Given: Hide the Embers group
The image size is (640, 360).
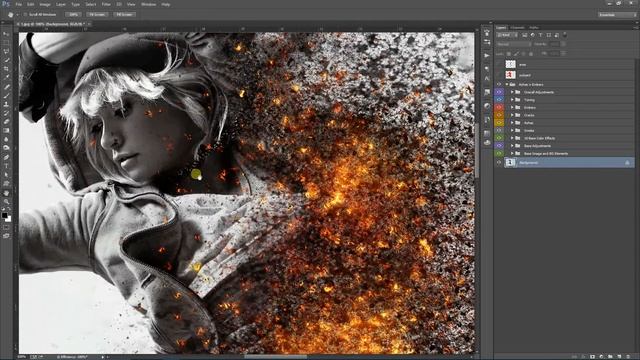Looking at the screenshot, I should (499, 107).
